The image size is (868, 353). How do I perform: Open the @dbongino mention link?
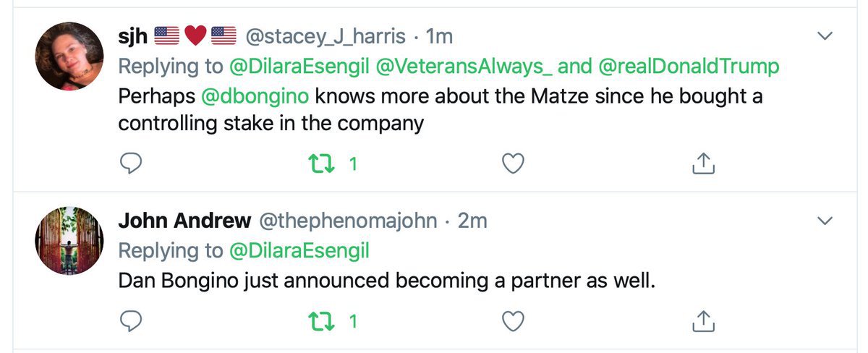256,96
